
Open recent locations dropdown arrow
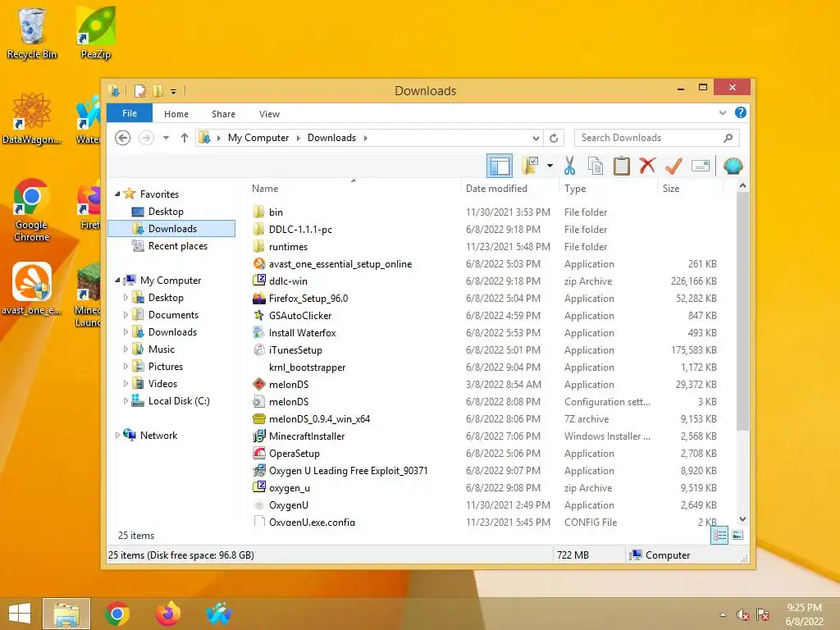coord(166,138)
